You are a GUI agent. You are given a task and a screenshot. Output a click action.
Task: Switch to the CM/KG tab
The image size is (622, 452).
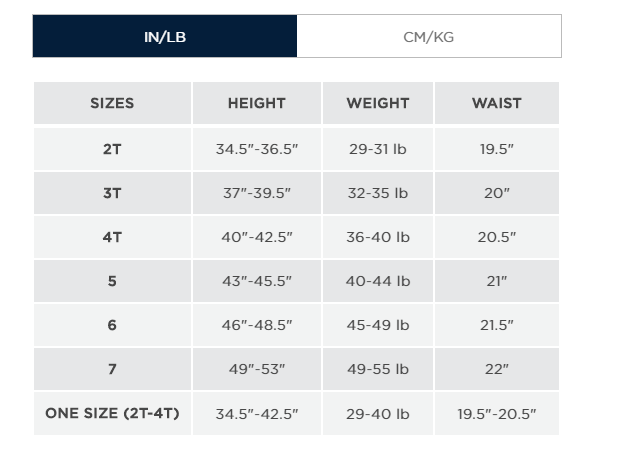pyautogui.click(x=428, y=37)
